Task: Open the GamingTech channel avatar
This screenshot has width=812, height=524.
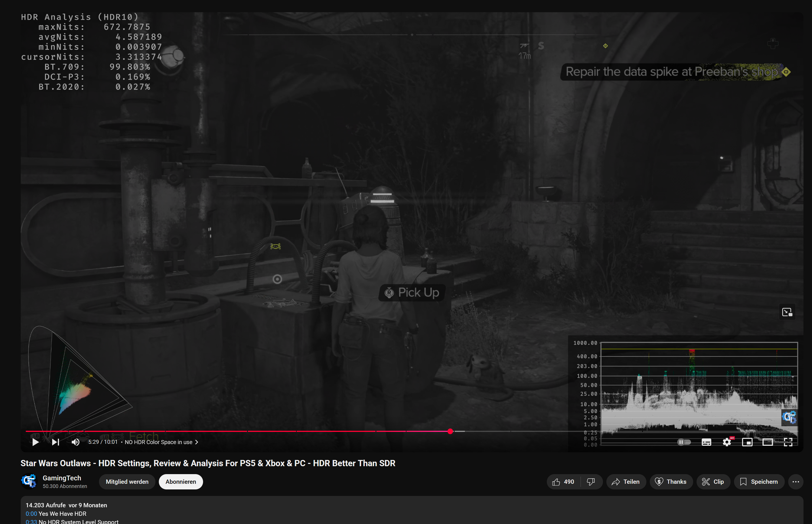Action: tap(29, 481)
